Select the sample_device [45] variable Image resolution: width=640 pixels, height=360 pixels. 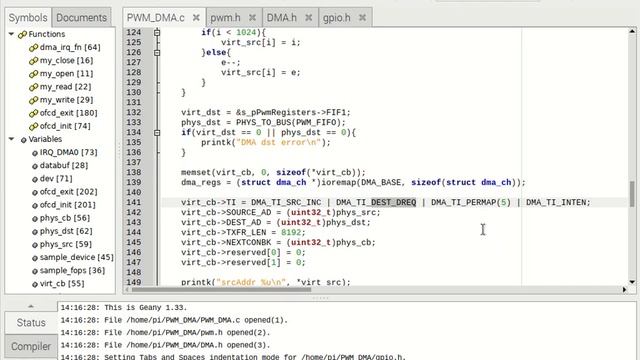coord(76,257)
